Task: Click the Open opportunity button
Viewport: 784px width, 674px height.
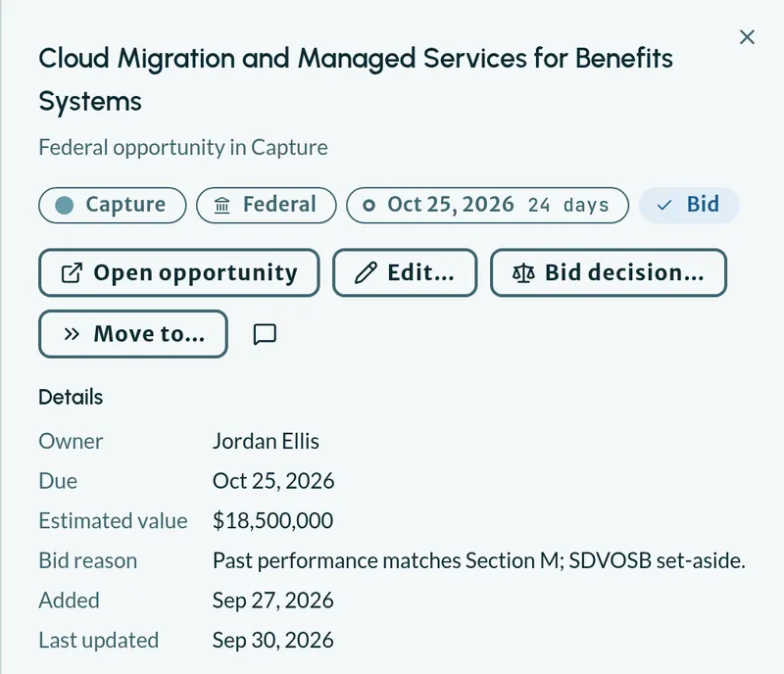Action: tap(179, 273)
